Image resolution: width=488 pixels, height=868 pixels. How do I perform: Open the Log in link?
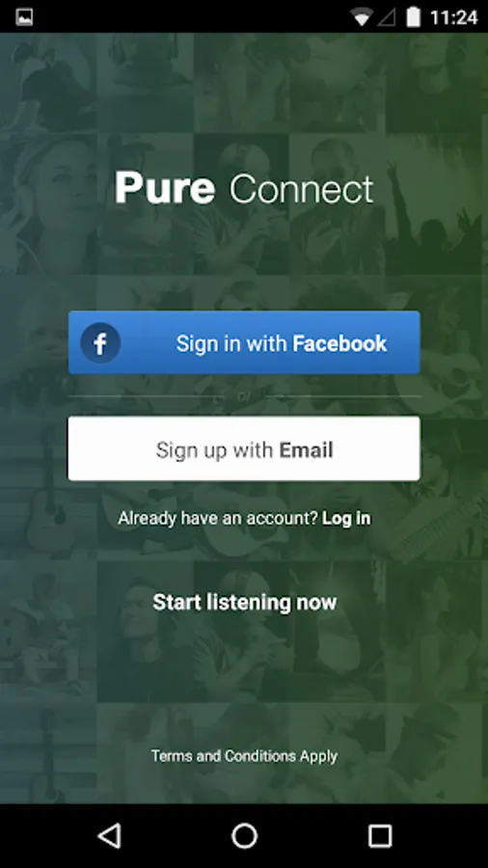pyautogui.click(x=346, y=519)
